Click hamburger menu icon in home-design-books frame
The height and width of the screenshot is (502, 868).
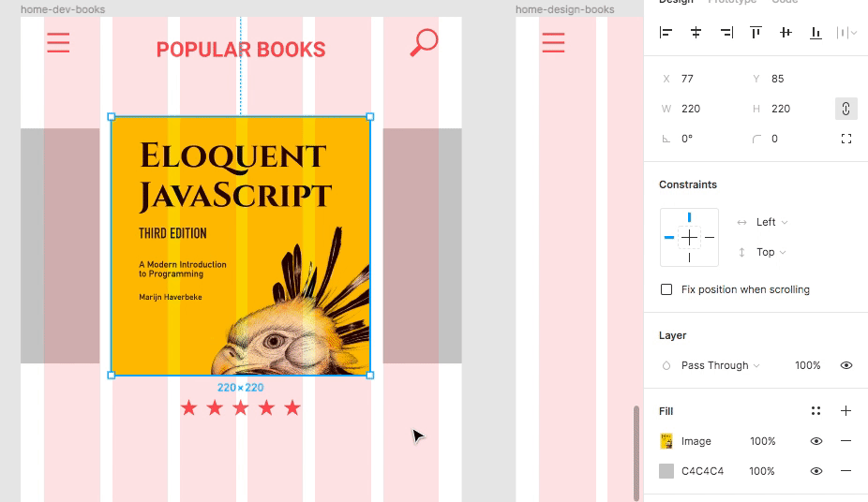point(553,42)
